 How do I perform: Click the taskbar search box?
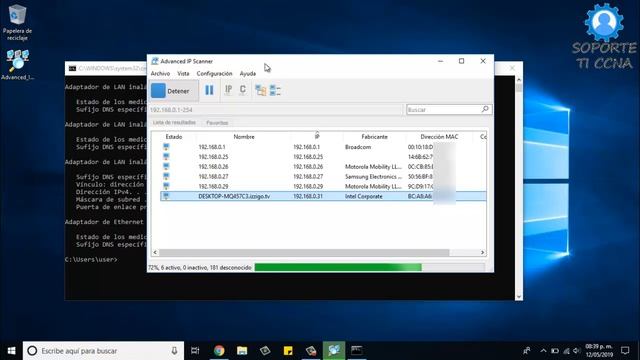(103, 351)
